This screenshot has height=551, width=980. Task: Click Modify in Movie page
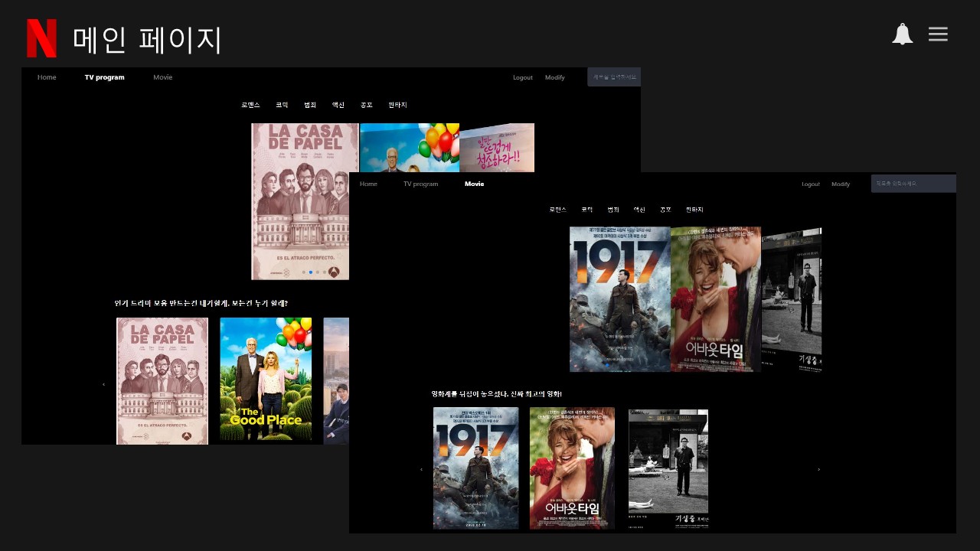pyautogui.click(x=841, y=184)
